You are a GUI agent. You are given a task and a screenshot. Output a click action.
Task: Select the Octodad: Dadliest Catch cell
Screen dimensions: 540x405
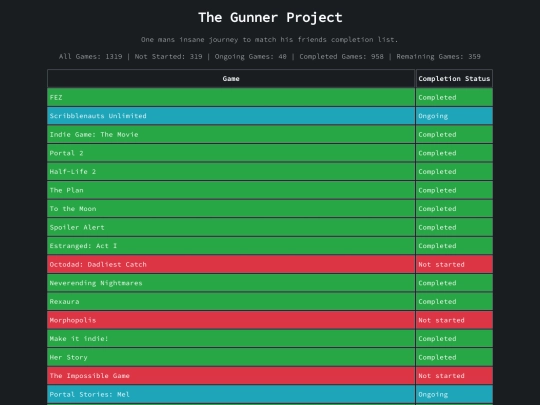pyautogui.click(x=231, y=264)
